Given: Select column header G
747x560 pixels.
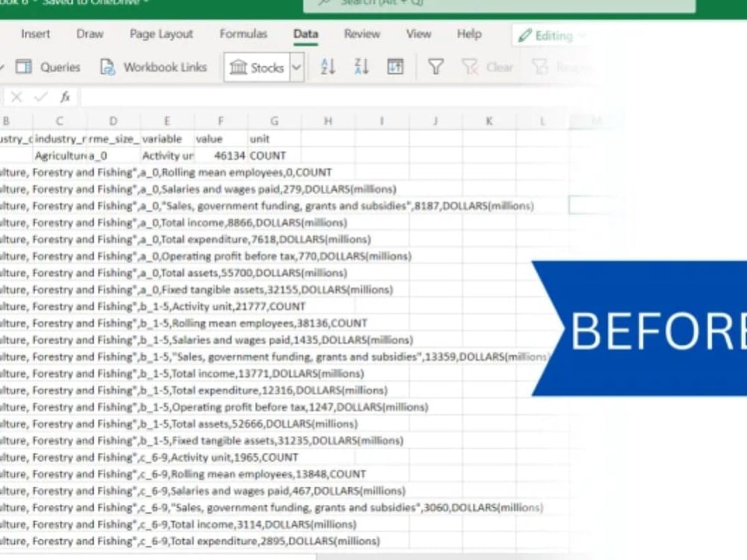Looking at the screenshot, I should pos(274,120).
